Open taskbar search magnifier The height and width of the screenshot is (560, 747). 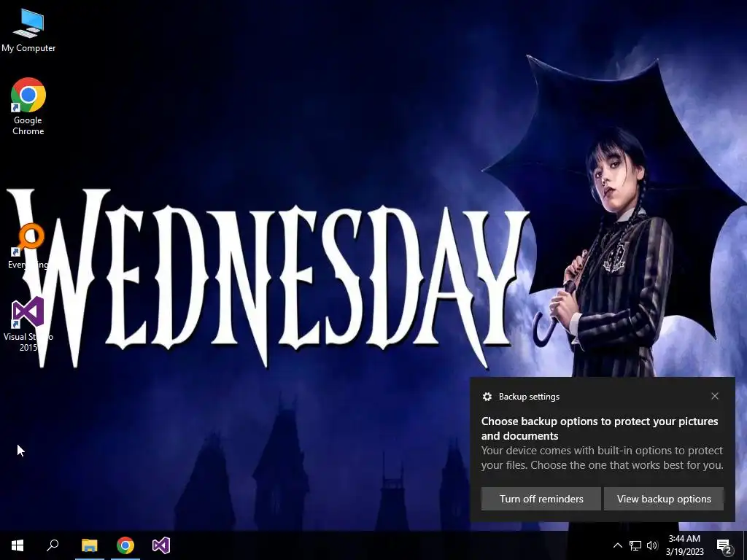[53, 545]
